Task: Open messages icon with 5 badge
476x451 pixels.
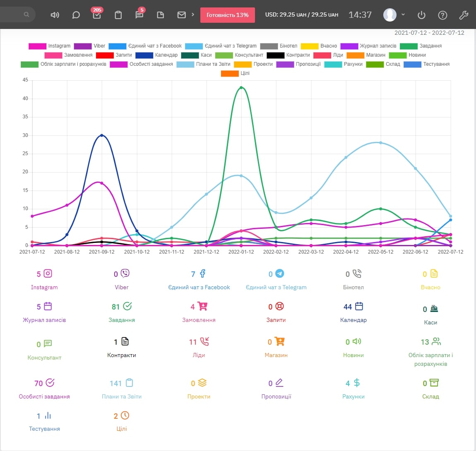Action: tap(139, 15)
